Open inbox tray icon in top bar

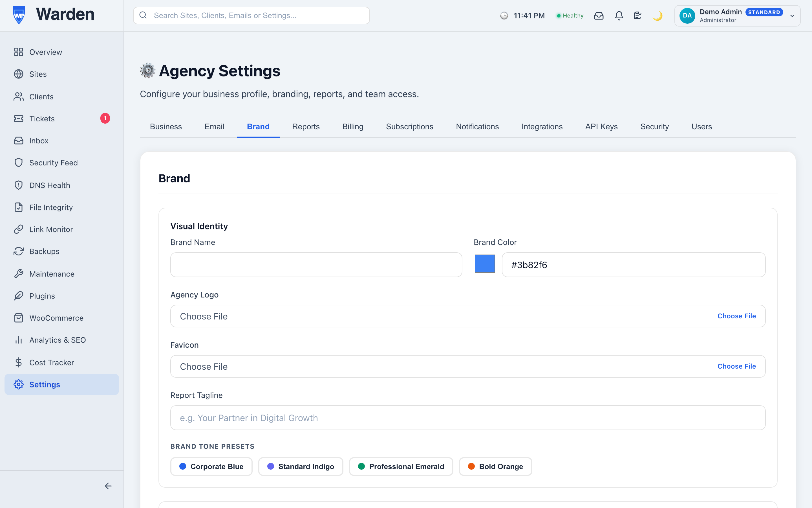pyautogui.click(x=599, y=16)
